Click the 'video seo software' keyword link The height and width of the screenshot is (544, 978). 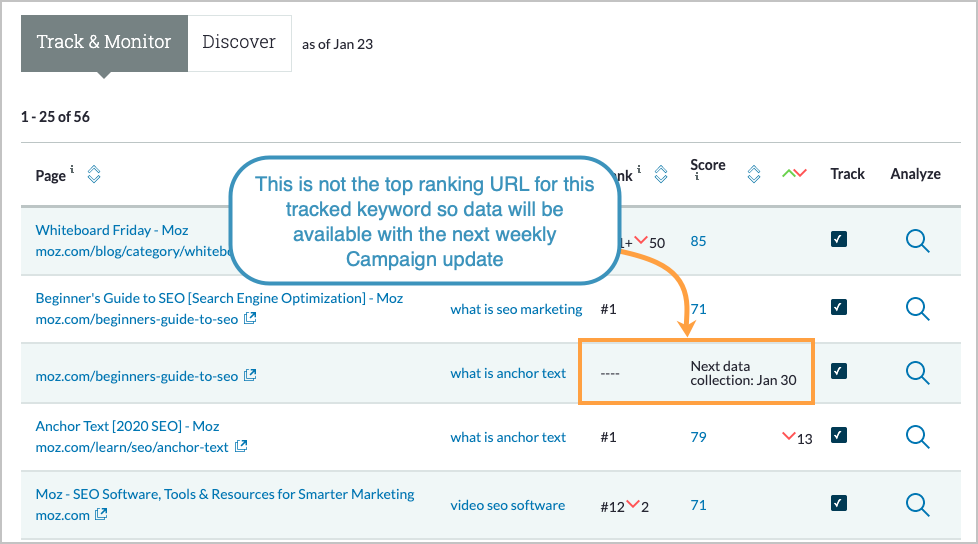(507, 505)
